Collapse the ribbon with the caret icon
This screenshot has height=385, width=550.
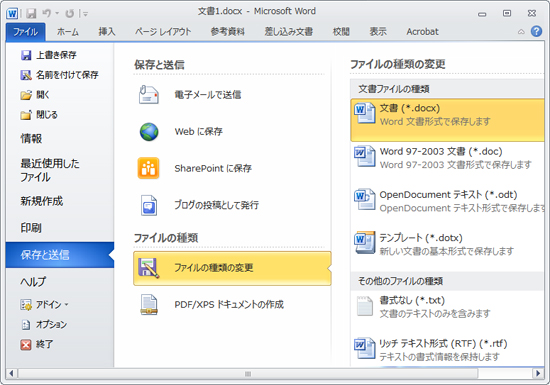[521, 32]
